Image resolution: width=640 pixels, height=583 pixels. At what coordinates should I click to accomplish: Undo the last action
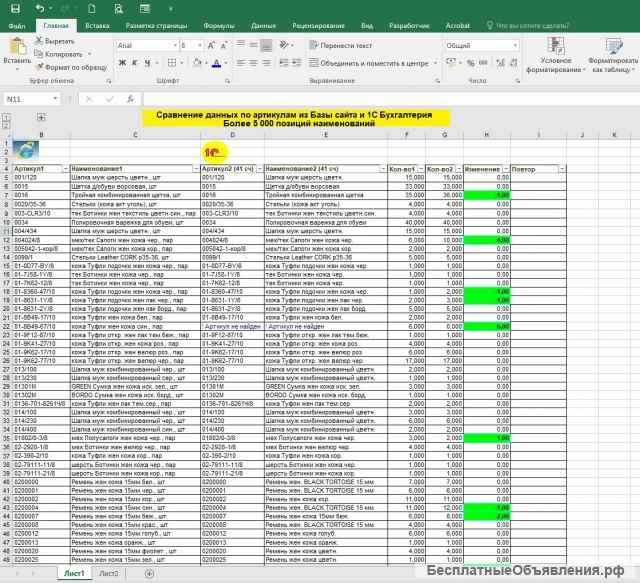click(x=40, y=9)
